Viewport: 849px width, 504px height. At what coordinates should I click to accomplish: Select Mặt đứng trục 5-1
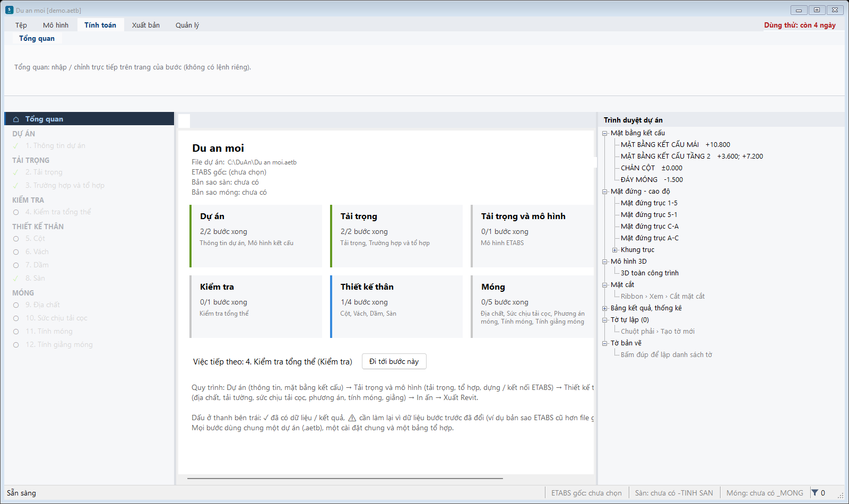pos(649,215)
